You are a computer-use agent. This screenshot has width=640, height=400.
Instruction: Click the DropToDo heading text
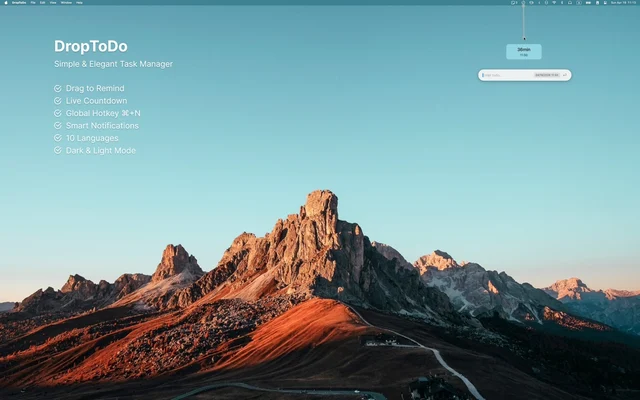pyautogui.click(x=91, y=46)
